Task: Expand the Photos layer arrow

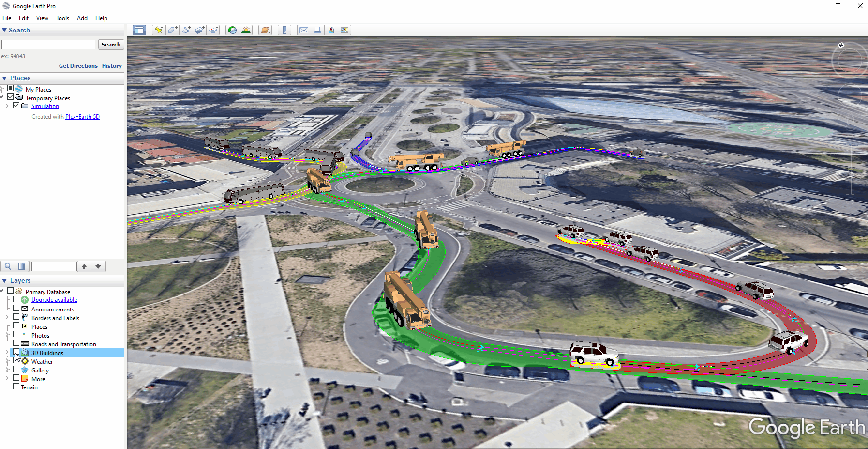Action: (x=7, y=335)
